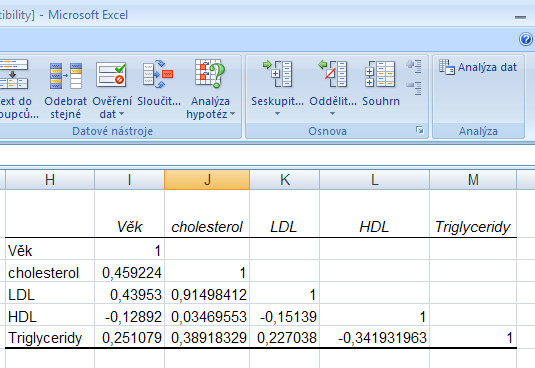The height and width of the screenshot is (368, 535).
Task: Click the Analýza dat button
Action: (478, 67)
